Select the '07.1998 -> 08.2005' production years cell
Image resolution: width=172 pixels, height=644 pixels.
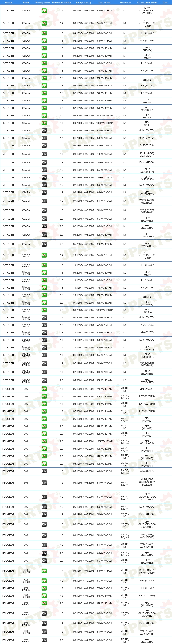click(x=84, y=364)
